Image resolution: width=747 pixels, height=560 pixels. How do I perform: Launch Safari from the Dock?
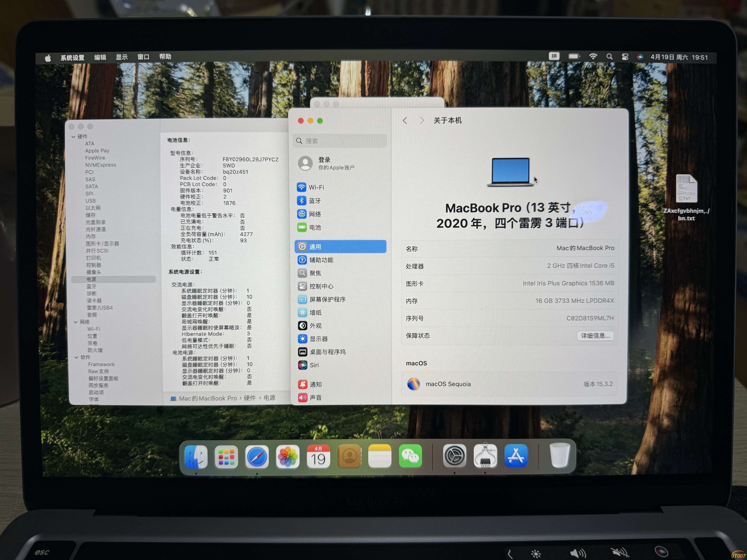257,457
